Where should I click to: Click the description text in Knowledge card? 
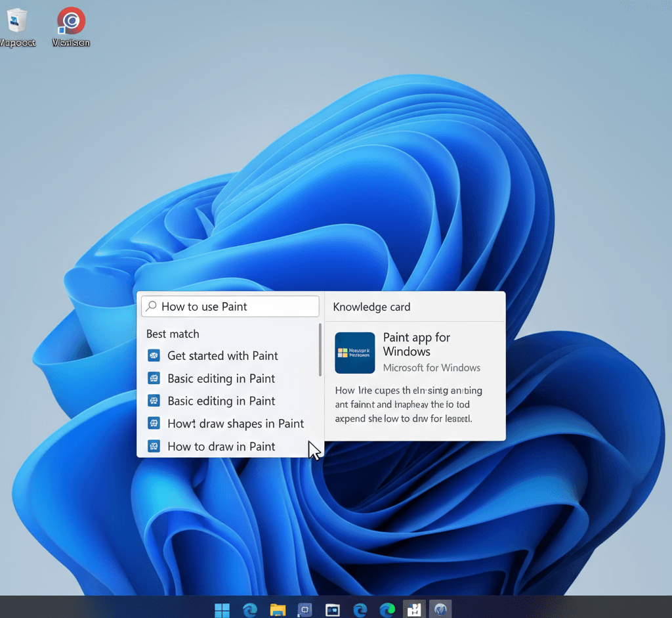point(408,404)
